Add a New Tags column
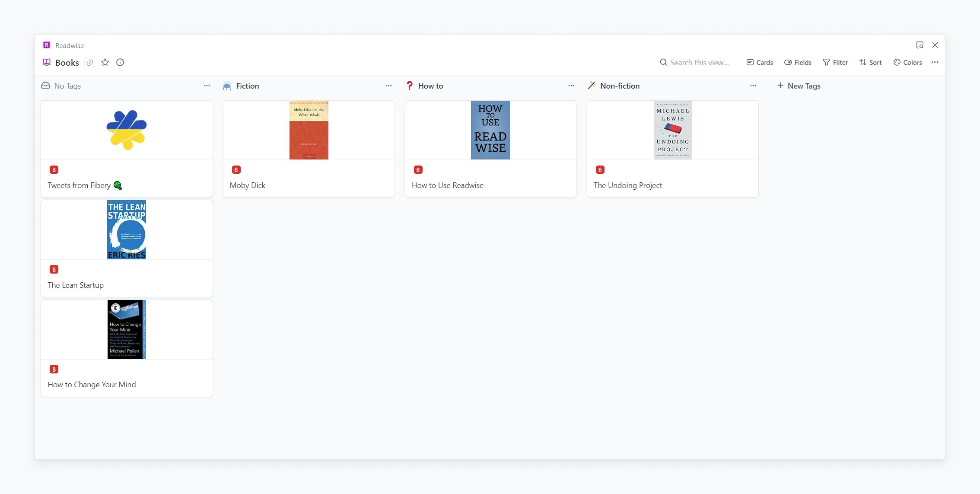 [x=799, y=86]
